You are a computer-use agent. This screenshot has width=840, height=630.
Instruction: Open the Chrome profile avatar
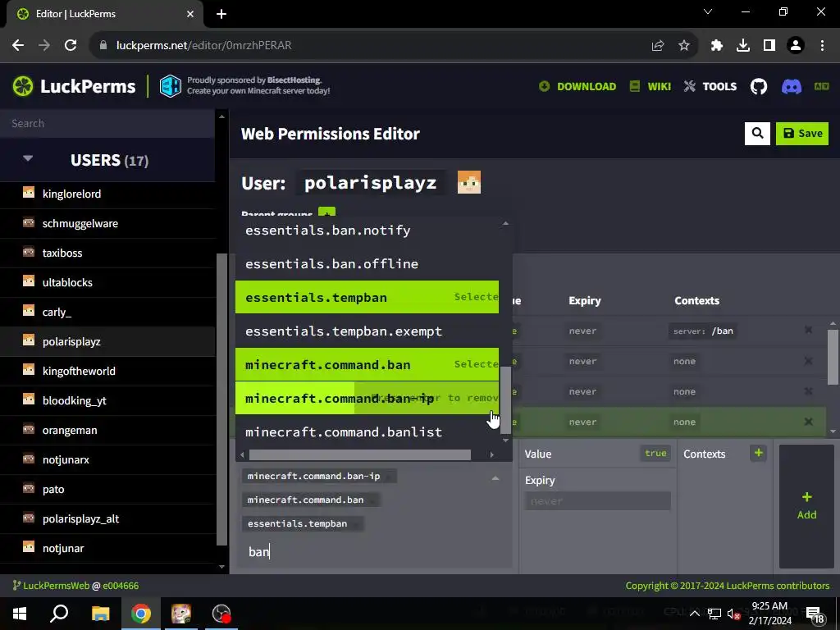pos(796,45)
